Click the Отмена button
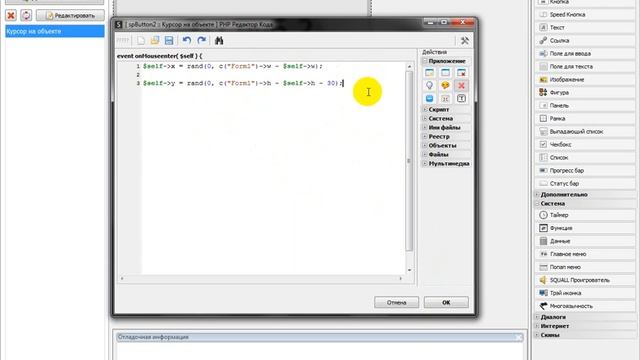 point(396,302)
